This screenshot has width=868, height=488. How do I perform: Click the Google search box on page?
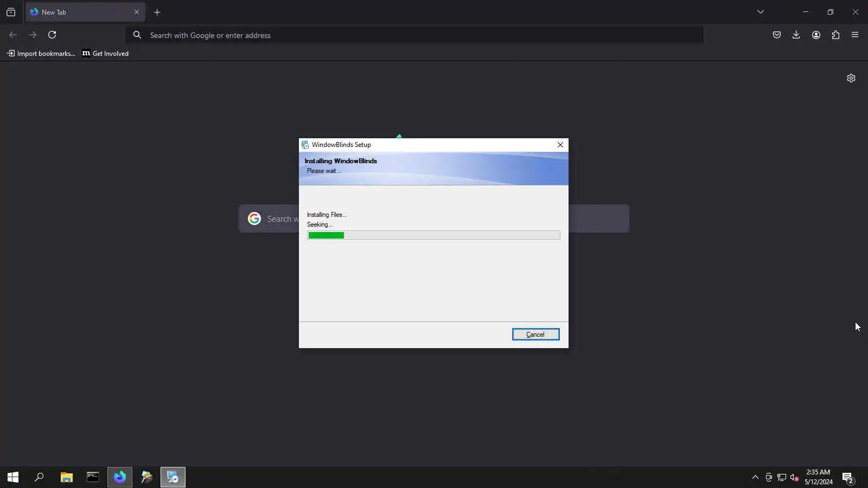(x=434, y=219)
